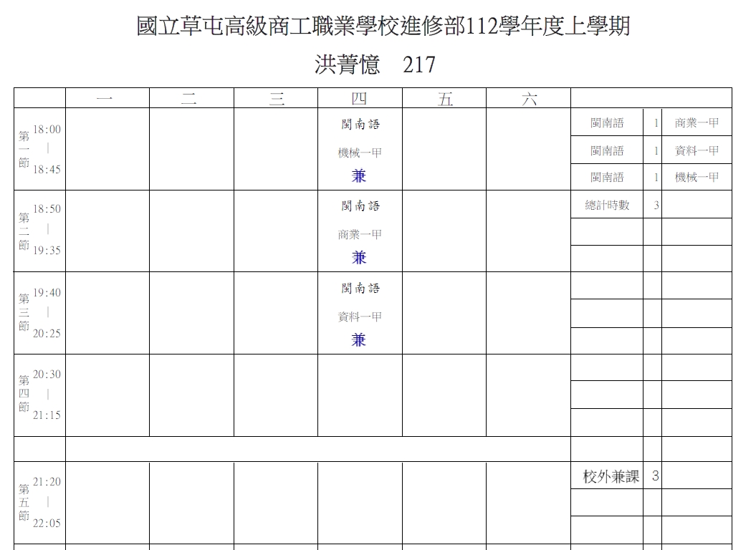Screen dimensions: 756x550
Task: Click 閩南語 in Thursday second period
Action: click(x=360, y=206)
